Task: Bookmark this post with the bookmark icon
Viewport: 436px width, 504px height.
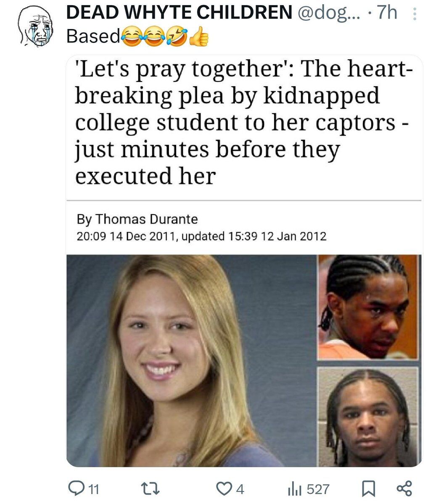Action: coord(369,489)
